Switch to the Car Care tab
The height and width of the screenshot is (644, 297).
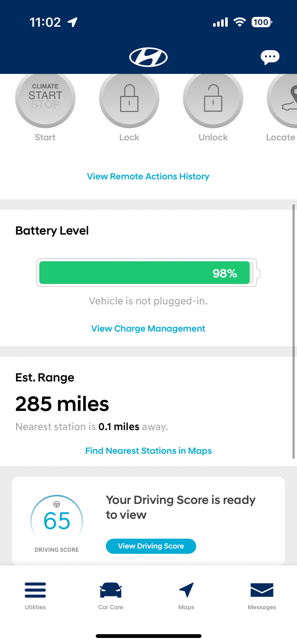click(x=111, y=595)
